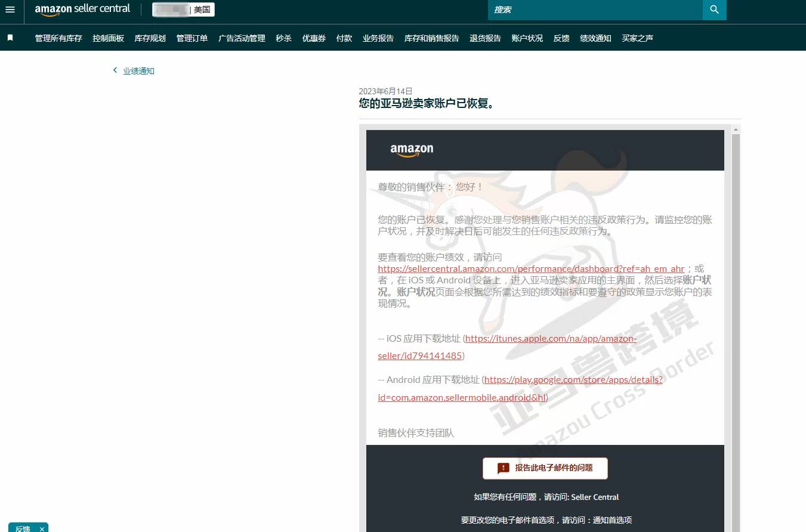Go to 账户状况 page
Viewport: 806px width, 532px height.
point(527,38)
